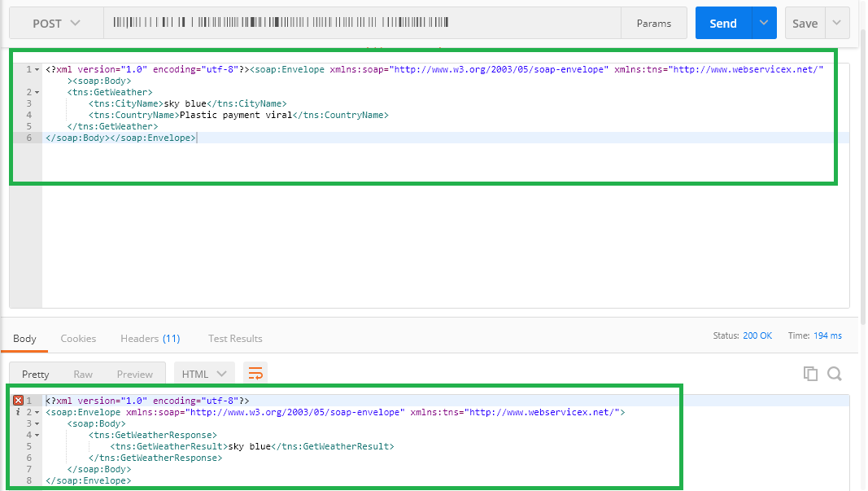Click 'Plastic payment viral' in CountryName line
Image resolution: width=868 pixels, height=491 pixels.
236,116
